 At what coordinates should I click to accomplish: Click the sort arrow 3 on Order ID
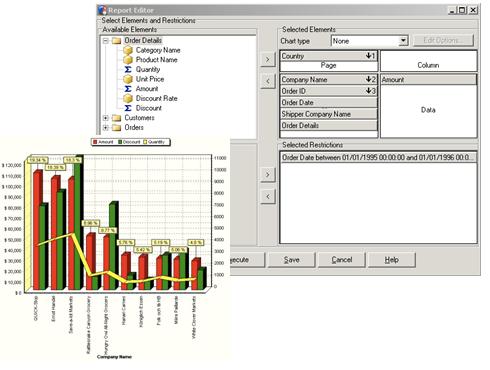pyautogui.click(x=370, y=91)
